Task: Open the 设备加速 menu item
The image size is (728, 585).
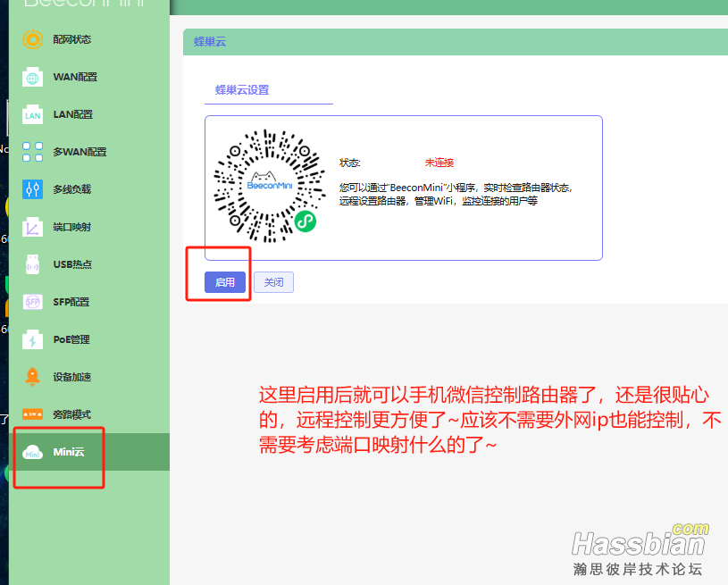Action: point(89,377)
